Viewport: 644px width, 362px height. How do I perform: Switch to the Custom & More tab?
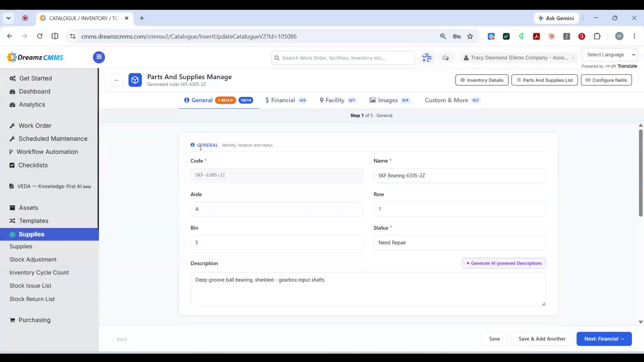pos(453,100)
